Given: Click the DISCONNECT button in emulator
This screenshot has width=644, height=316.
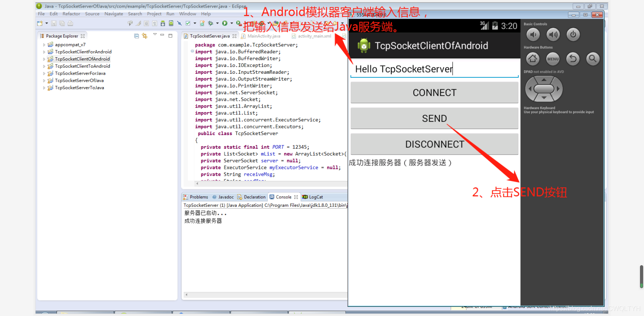Looking at the screenshot, I should pyautogui.click(x=434, y=144).
